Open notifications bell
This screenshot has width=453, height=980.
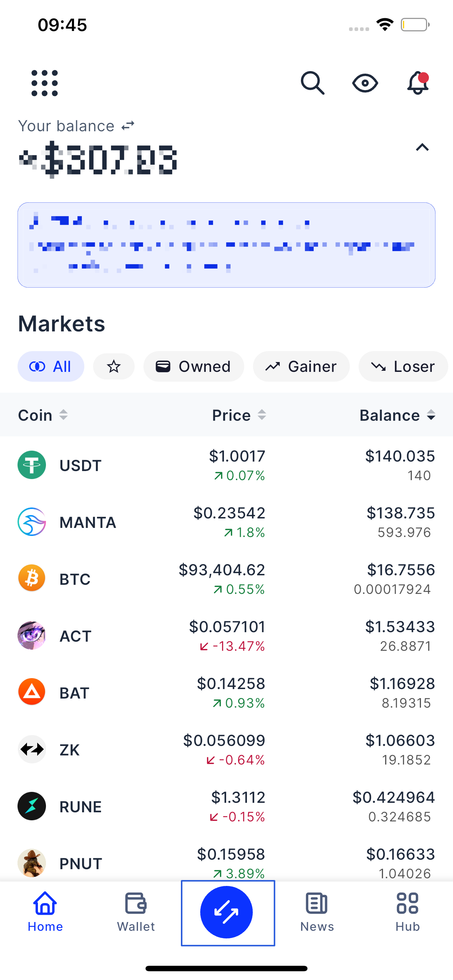(x=418, y=83)
